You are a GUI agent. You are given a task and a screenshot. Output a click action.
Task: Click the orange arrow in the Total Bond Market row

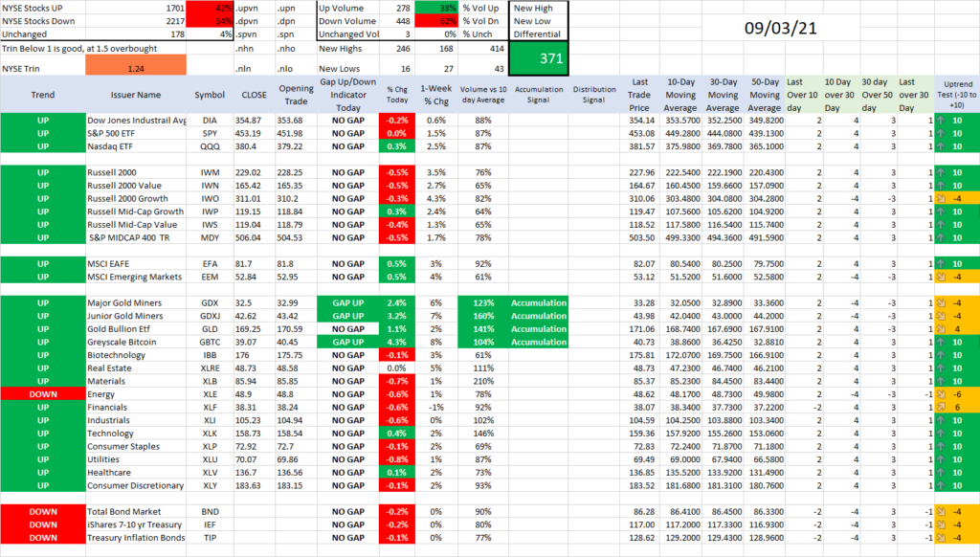pos(943,512)
